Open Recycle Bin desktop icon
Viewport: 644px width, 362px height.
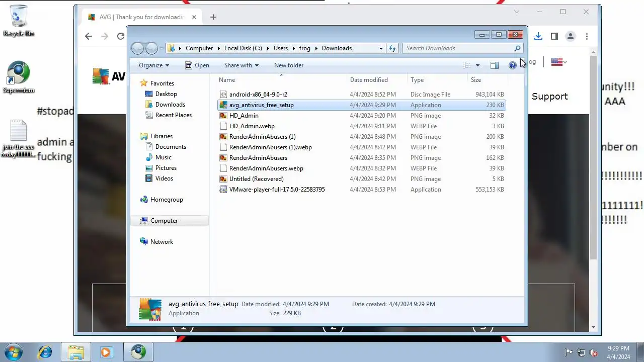19,21
